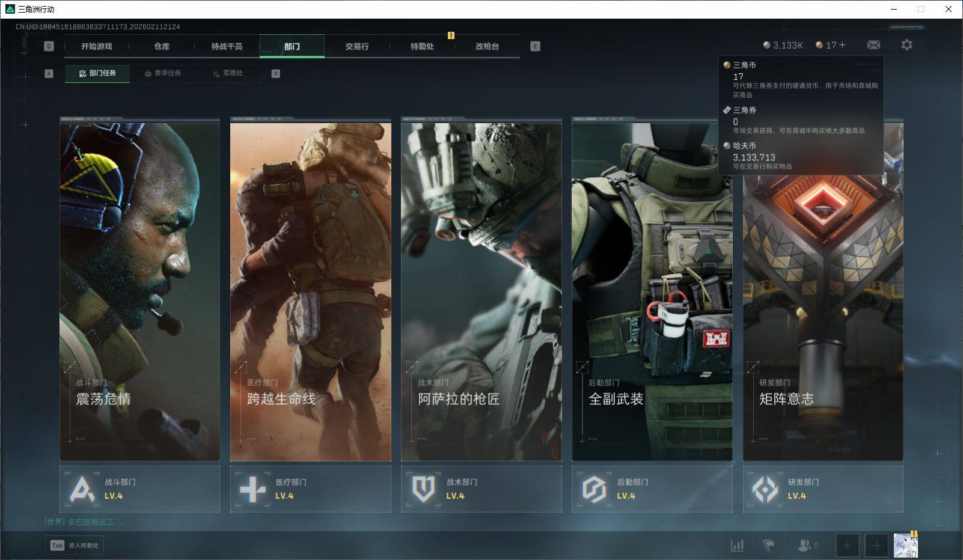Open the mail envelope icon
963x560 pixels.
pyautogui.click(x=873, y=45)
